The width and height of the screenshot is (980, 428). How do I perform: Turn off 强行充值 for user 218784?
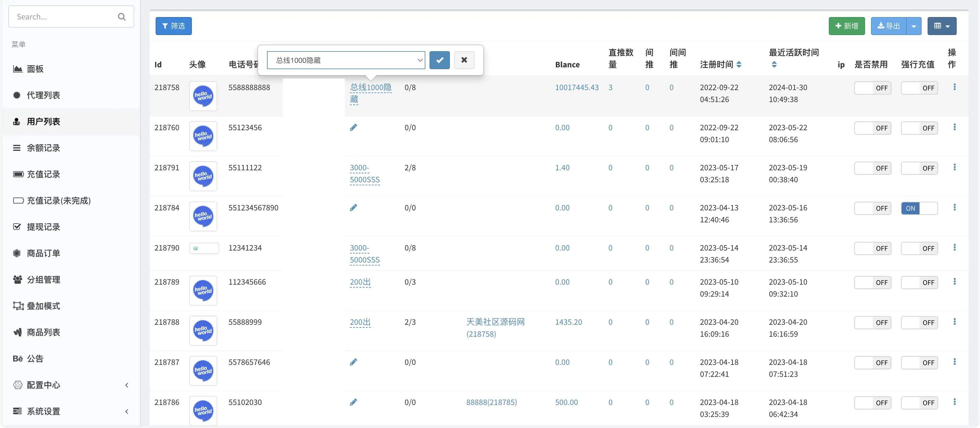[919, 209]
